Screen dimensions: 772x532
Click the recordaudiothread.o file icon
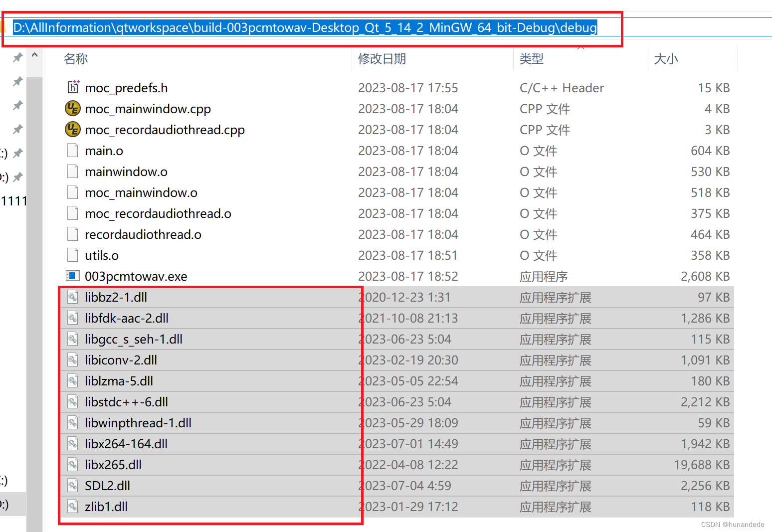pos(73,234)
